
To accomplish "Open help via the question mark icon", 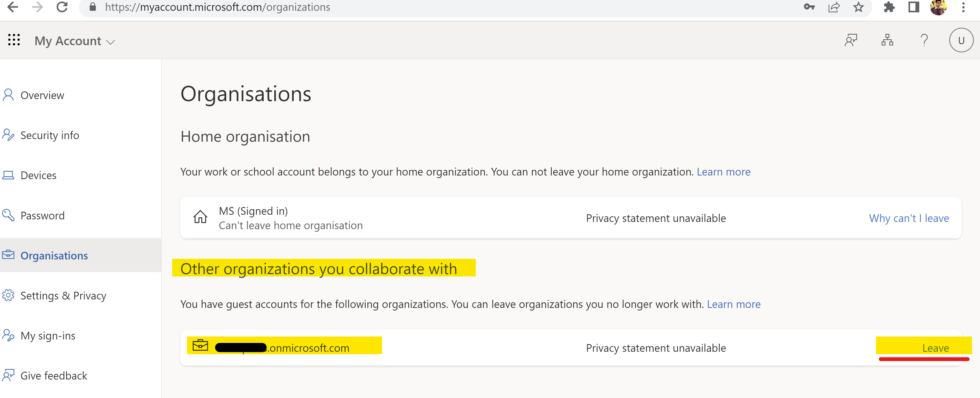I will [924, 40].
